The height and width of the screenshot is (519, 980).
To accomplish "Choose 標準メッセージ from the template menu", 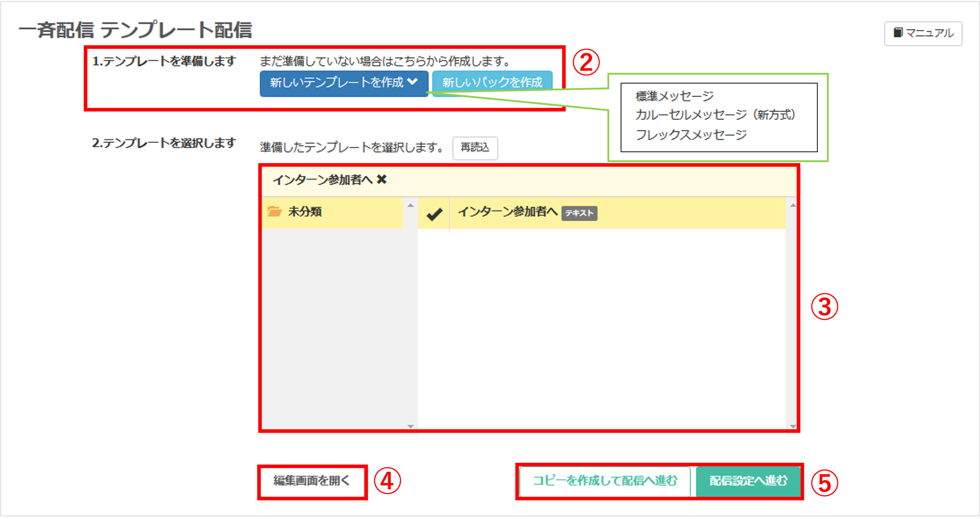I will [x=674, y=96].
